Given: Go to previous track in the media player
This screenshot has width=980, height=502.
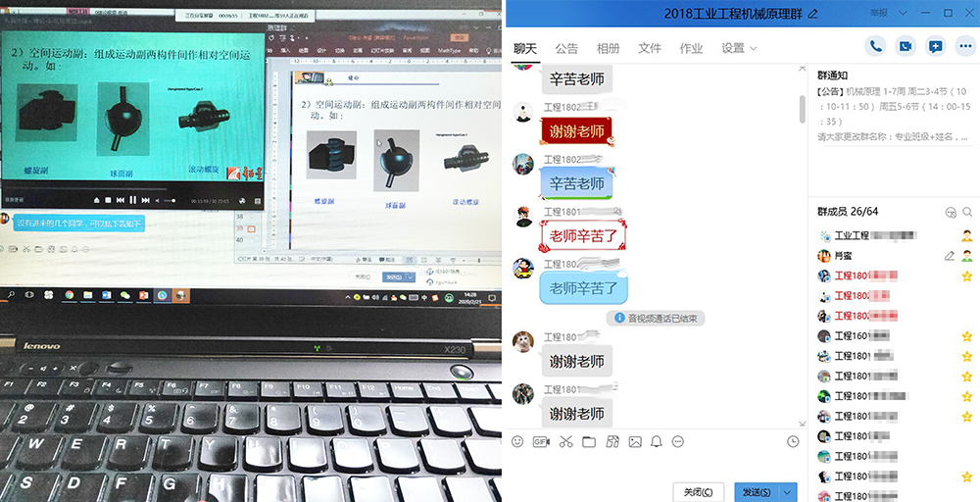Looking at the screenshot, I should tap(120, 201).
